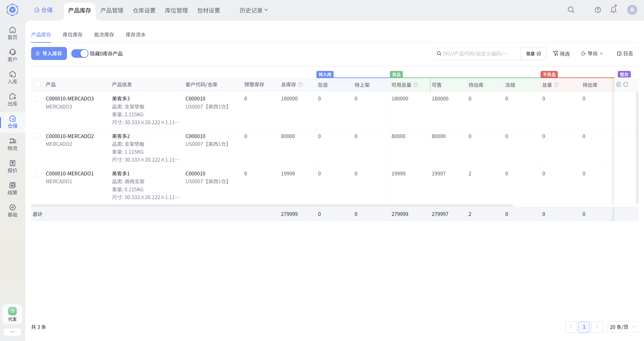Screen dimensions: 644x341
Task: Click the vertical table scrollbar
Action: [x=637, y=148]
